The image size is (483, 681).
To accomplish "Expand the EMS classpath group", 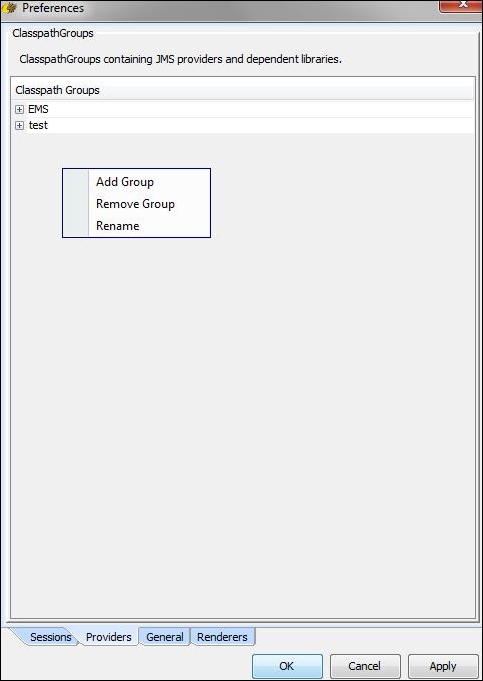I will click(x=19, y=109).
